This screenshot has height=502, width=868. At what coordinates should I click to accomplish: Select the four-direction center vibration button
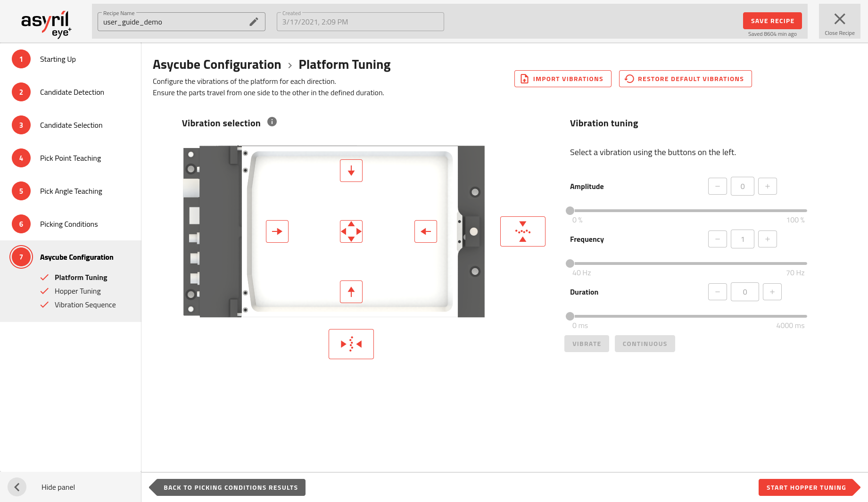pyautogui.click(x=351, y=231)
